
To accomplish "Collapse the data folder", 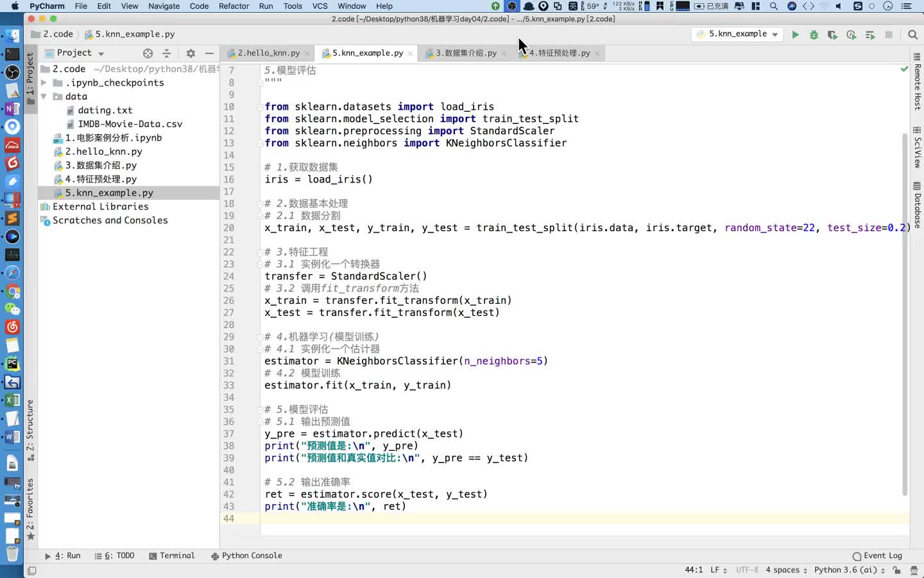I will click(x=44, y=97).
